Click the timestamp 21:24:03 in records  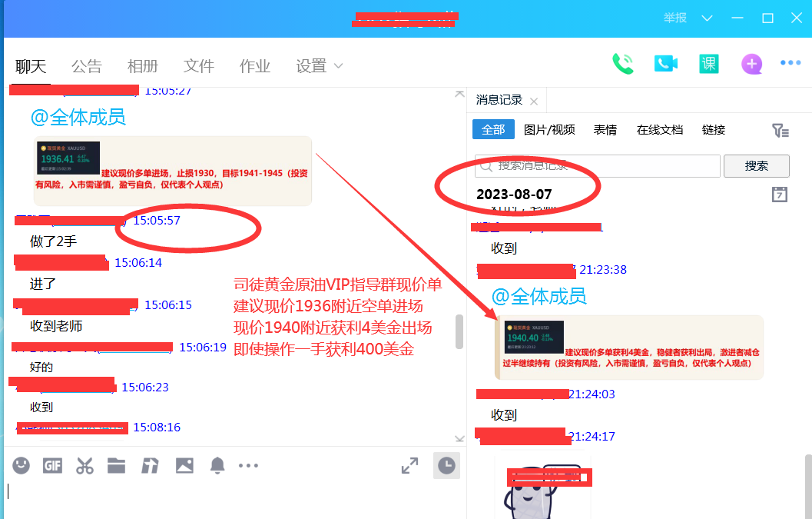click(x=592, y=394)
